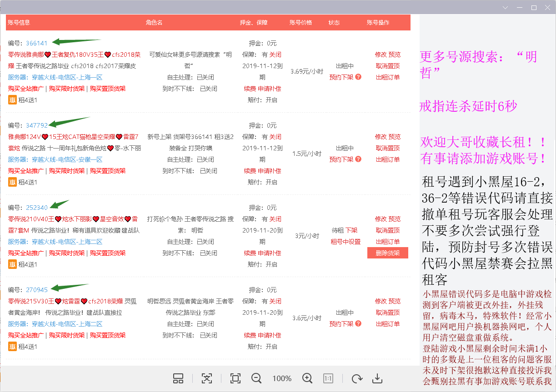The image size is (556, 392).
Task: Click the 角色名 column header
Action: pyautogui.click(x=154, y=23)
